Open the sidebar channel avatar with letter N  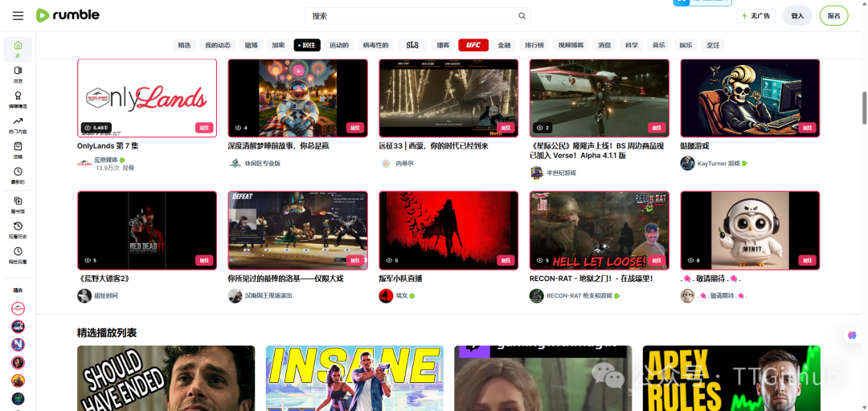click(18, 344)
